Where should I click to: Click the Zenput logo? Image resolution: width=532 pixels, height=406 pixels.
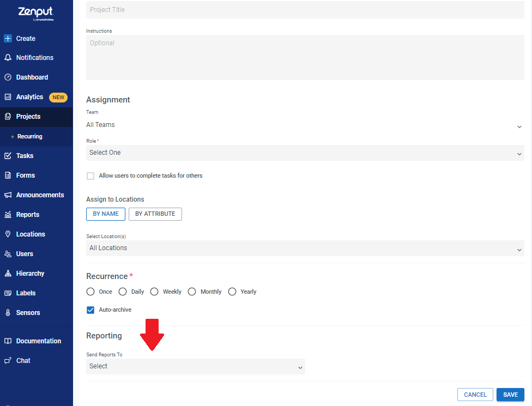tap(36, 14)
